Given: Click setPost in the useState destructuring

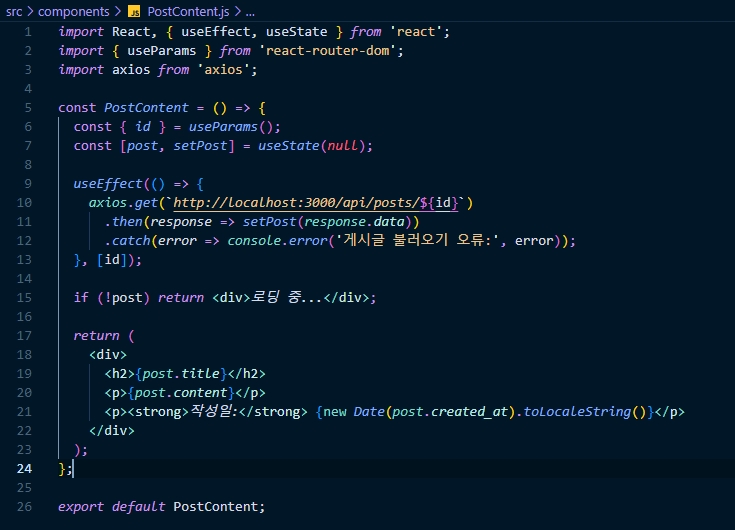Looking at the screenshot, I should coord(200,146).
